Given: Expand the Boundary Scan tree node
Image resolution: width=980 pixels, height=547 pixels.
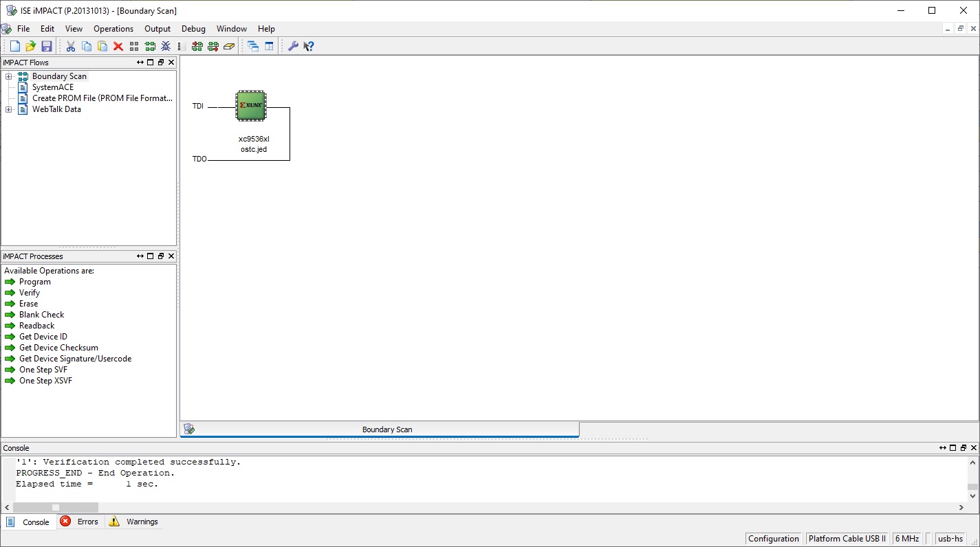Looking at the screenshot, I should tap(8, 76).
